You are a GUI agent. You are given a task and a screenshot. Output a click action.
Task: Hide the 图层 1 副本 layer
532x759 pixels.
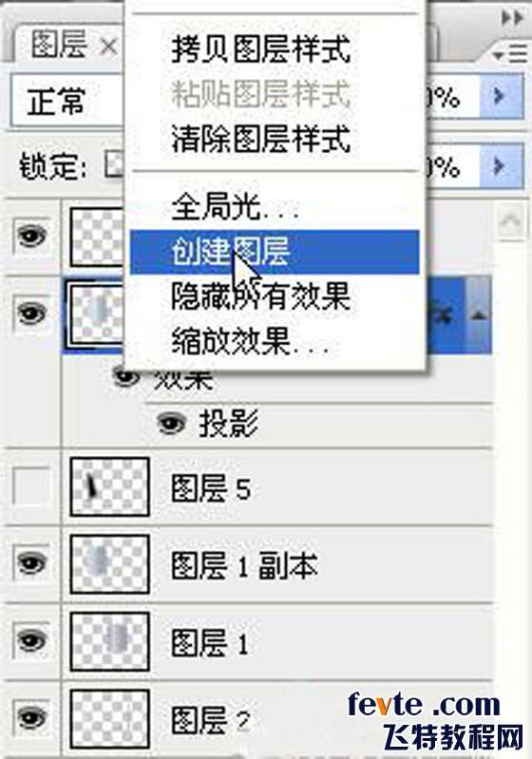[31, 563]
